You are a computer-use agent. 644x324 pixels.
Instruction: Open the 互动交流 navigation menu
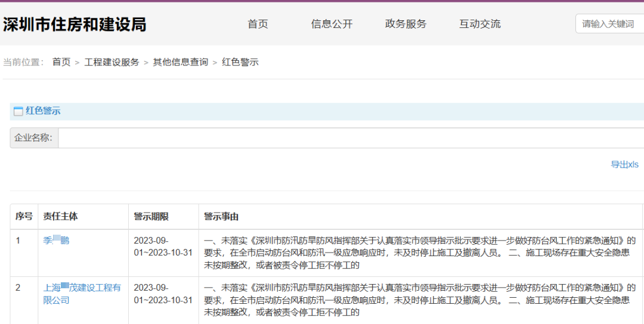pos(479,24)
